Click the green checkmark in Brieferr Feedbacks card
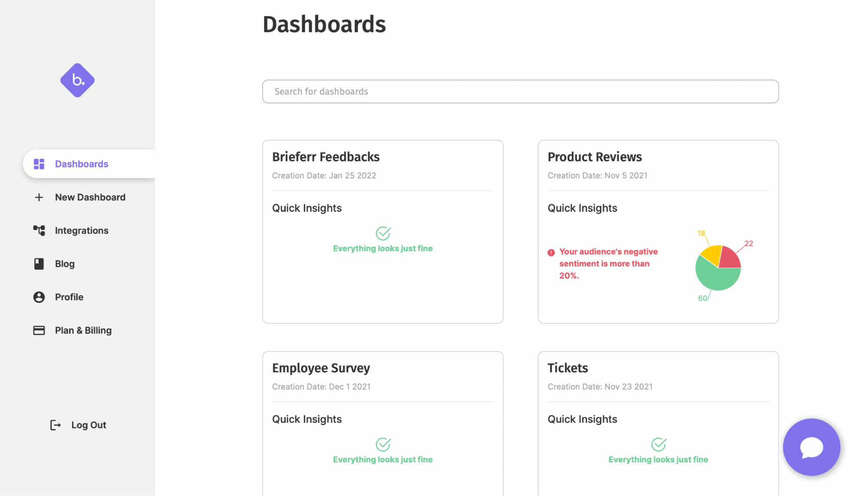The image size is (868, 496). click(x=383, y=233)
